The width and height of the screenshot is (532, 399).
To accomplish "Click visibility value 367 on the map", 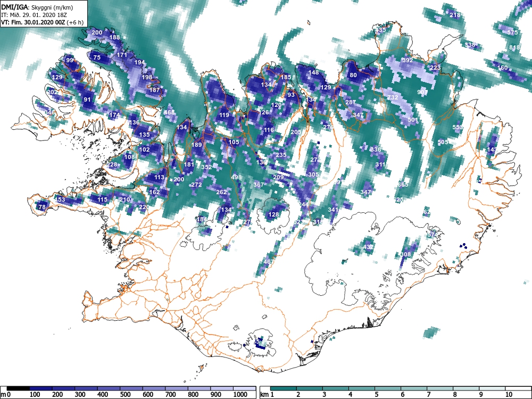I will click(x=259, y=185).
